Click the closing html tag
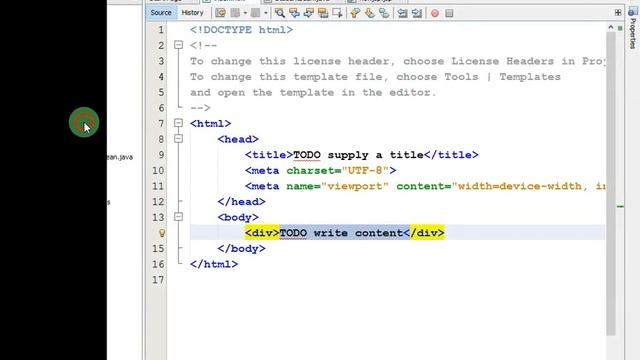Screen dimensions: 640x360 click(214, 264)
